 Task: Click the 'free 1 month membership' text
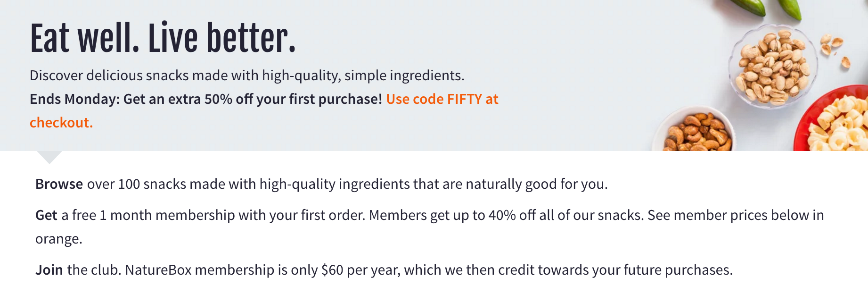click(154, 215)
